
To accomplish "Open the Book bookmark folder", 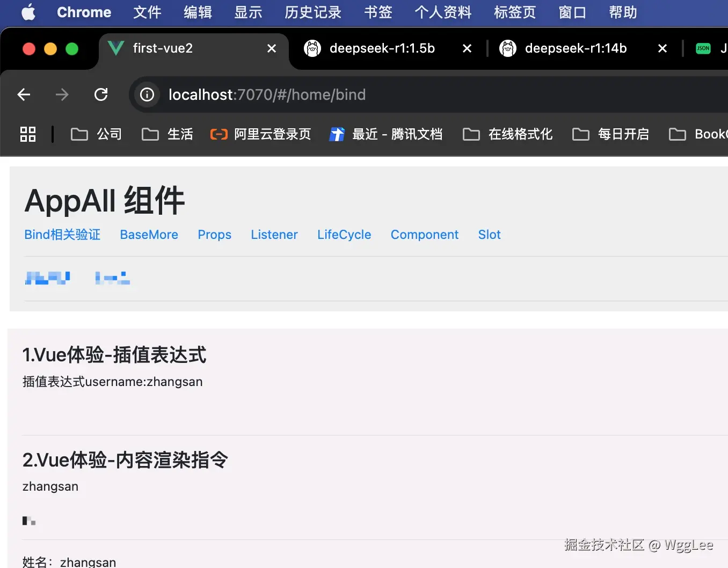I will (698, 134).
